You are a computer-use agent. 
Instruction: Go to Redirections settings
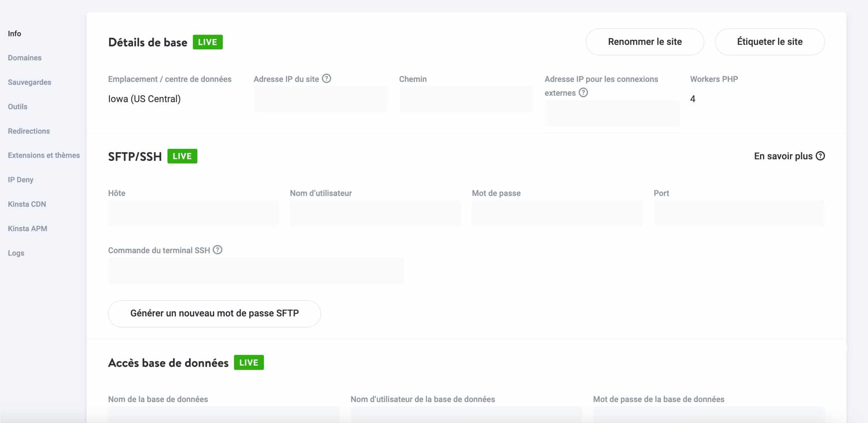(28, 131)
